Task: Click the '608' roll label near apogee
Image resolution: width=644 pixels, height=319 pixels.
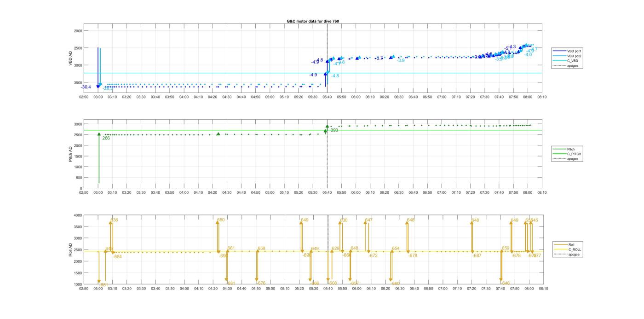Action: (333, 283)
